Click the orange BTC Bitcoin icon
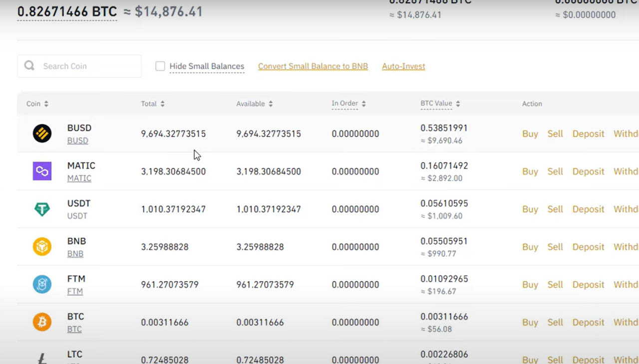Image resolution: width=639 pixels, height=364 pixels. [x=42, y=323]
